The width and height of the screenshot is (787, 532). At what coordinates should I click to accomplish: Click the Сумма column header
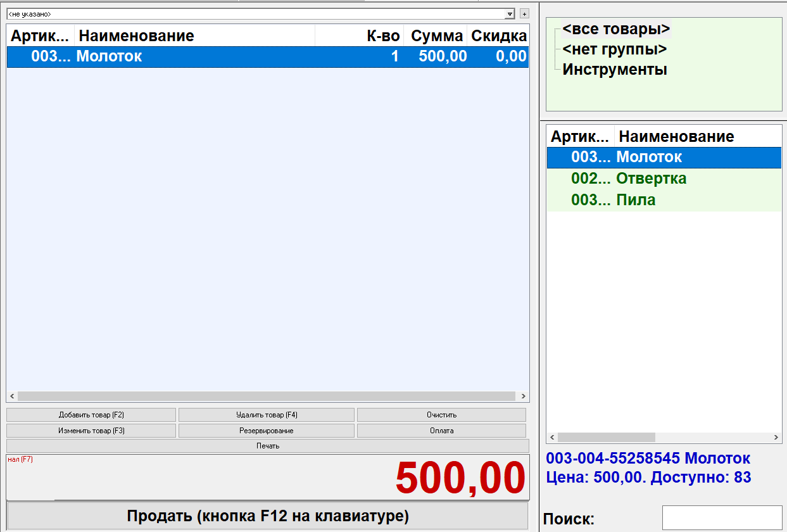coord(436,35)
